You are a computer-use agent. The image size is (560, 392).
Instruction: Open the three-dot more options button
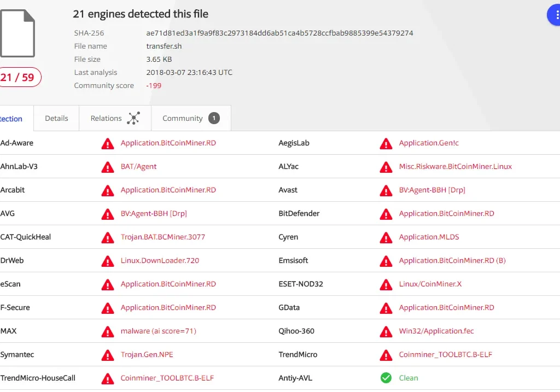coord(554,15)
